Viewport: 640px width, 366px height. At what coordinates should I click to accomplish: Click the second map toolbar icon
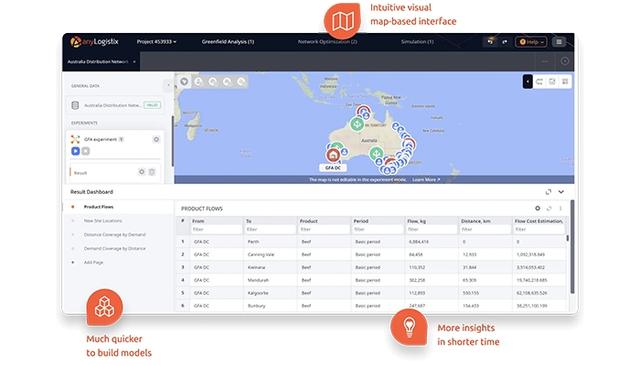(198, 82)
